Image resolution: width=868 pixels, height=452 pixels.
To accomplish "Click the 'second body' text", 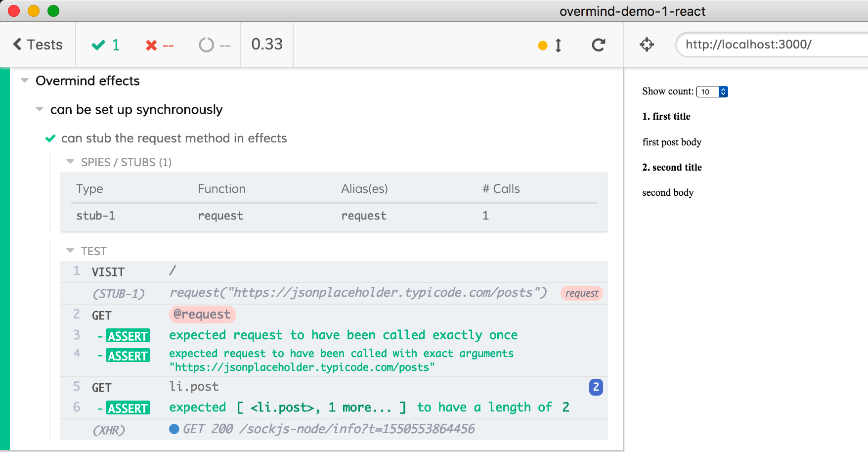I will tap(668, 192).
